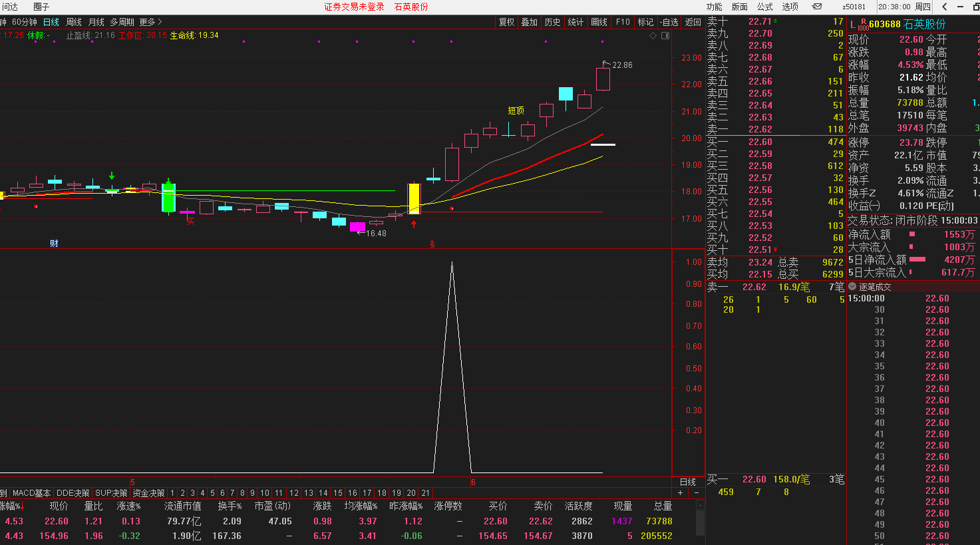This screenshot has height=545, width=980.
Task: Click the 5日净流入额 red bar
Action: (917, 260)
